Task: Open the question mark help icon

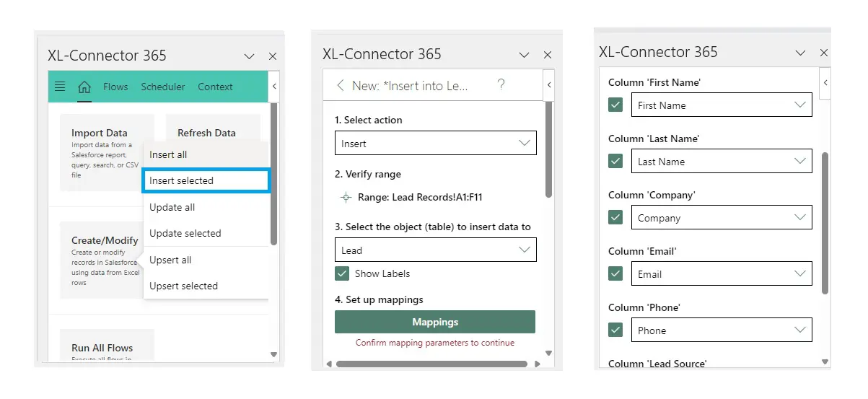Action: (x=501, y=85)
